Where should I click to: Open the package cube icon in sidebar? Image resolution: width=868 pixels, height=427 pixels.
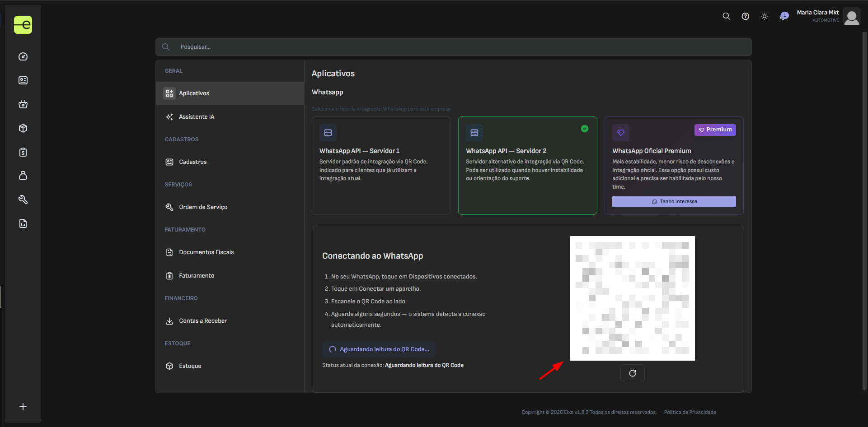[23, 128]
